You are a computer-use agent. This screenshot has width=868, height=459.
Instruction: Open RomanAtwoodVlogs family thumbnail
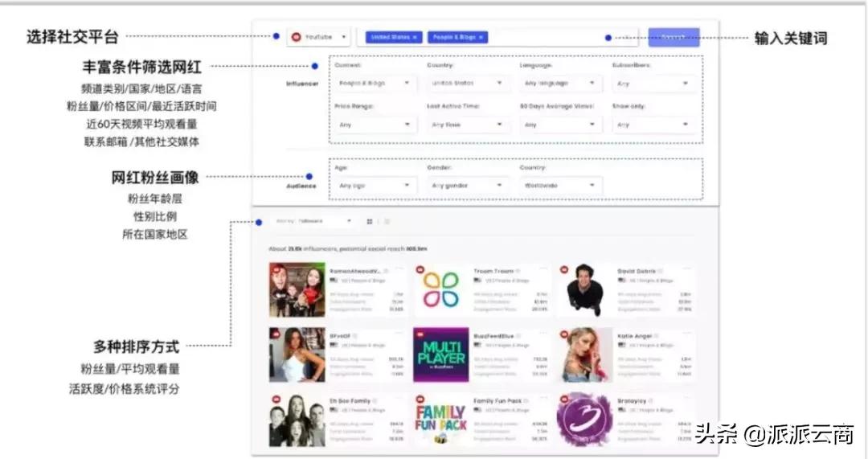297,289
